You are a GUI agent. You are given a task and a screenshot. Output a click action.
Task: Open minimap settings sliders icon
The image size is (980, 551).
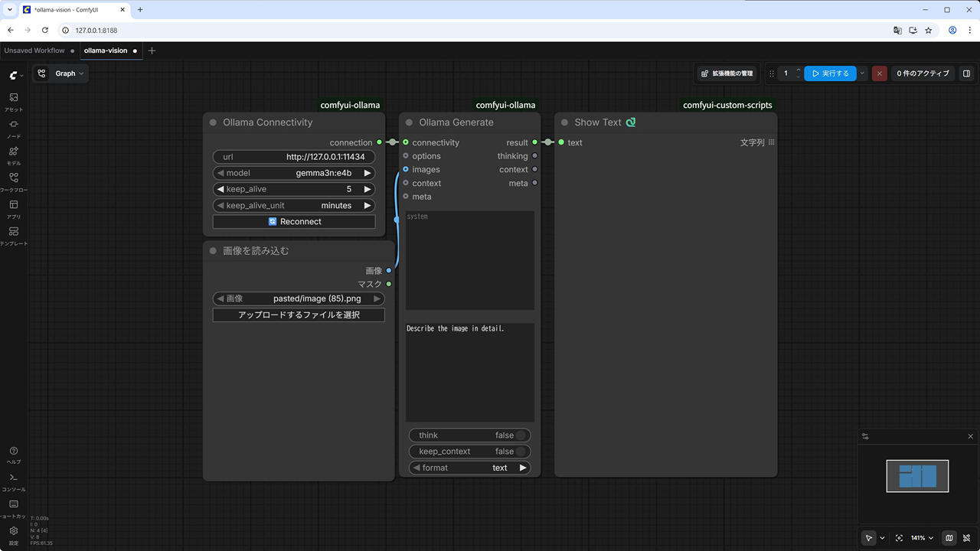click(x=865, y=436)
